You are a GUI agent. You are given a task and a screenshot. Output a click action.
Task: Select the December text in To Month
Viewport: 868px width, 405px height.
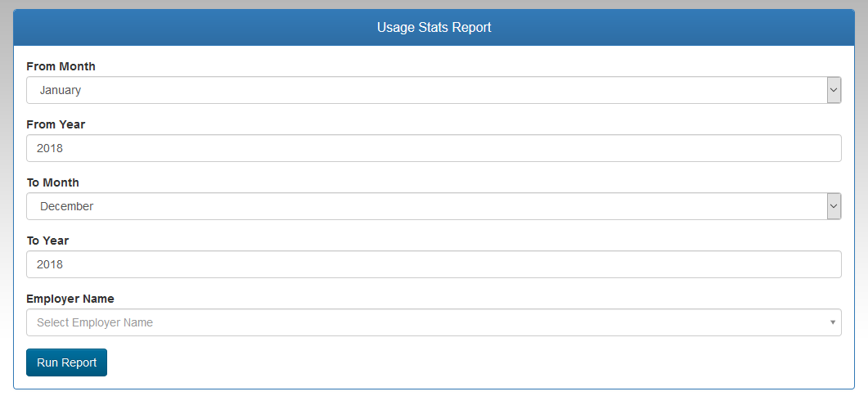tap(66, 206)
